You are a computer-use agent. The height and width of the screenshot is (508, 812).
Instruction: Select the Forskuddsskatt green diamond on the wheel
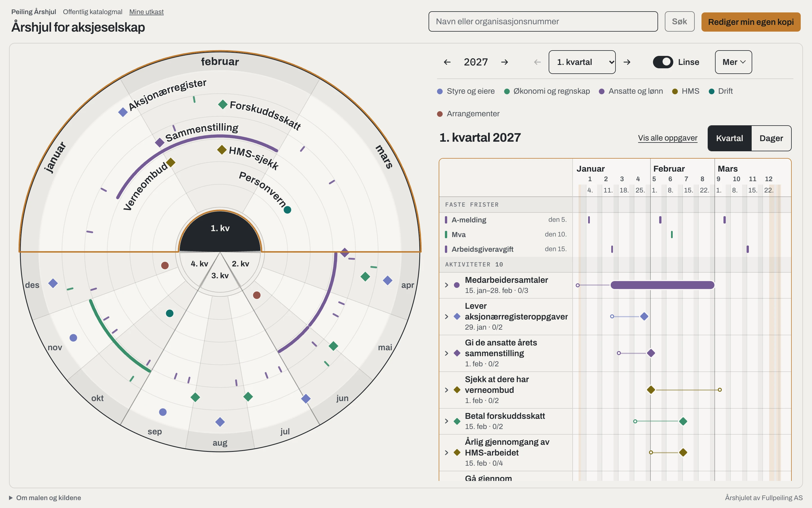tap(223, 104)
